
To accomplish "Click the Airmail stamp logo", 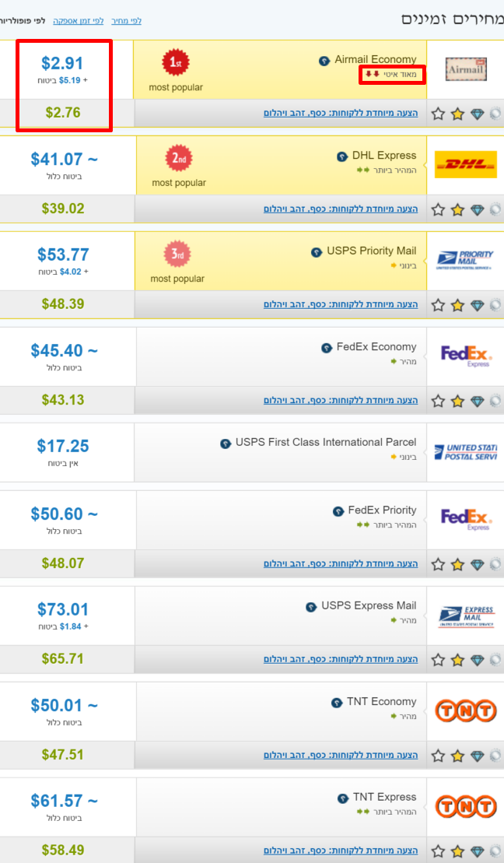I will point(466,70).
